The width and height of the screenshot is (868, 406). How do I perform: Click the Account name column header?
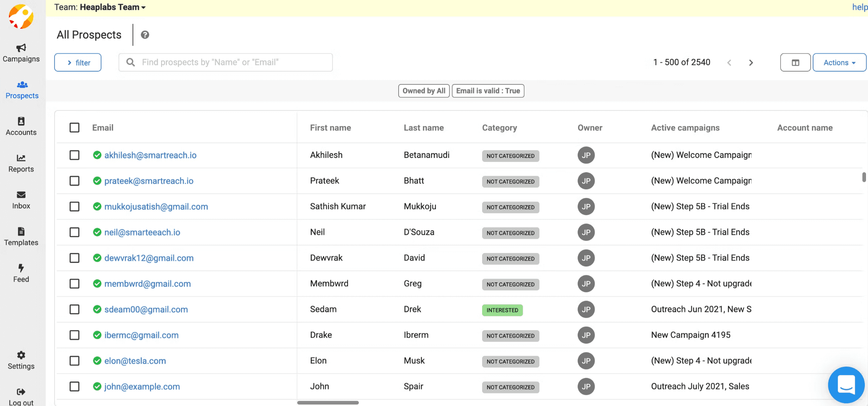point(805,128)
